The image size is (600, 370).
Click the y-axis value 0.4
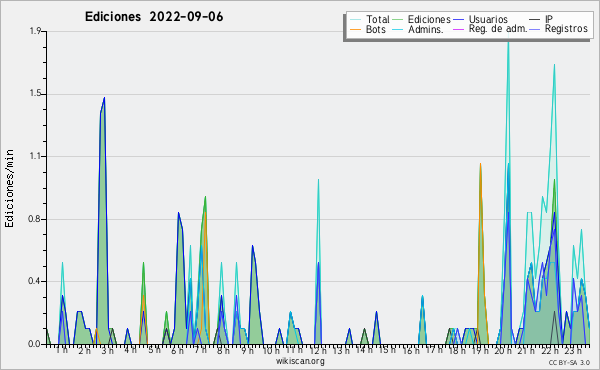pos(35,281)
